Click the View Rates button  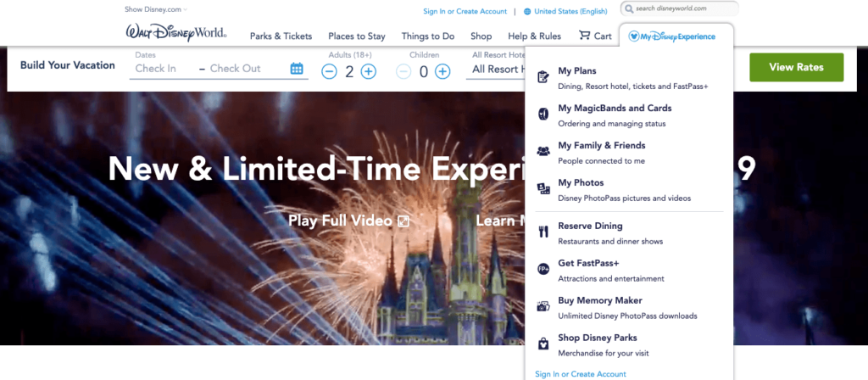796,67
